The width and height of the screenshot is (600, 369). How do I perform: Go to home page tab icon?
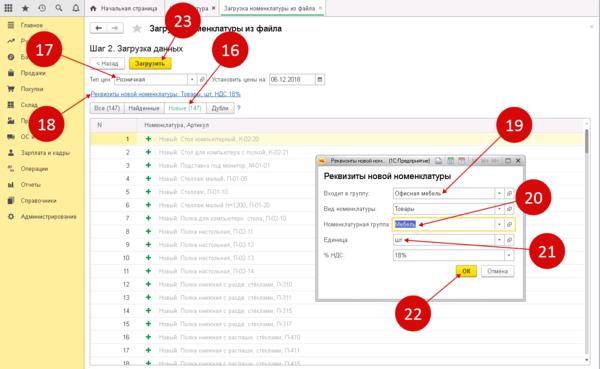pos(93,8)
